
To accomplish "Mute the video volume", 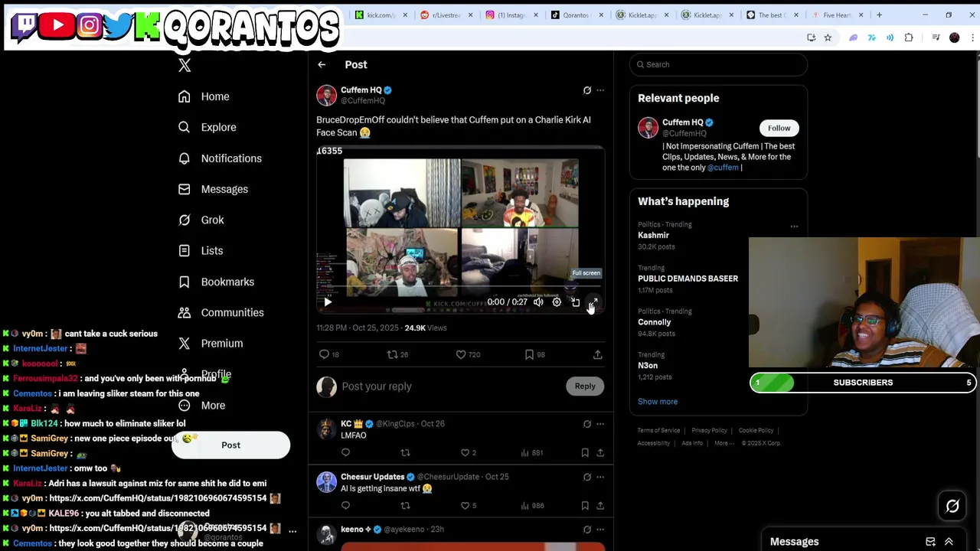I will [x=538, y=302].
